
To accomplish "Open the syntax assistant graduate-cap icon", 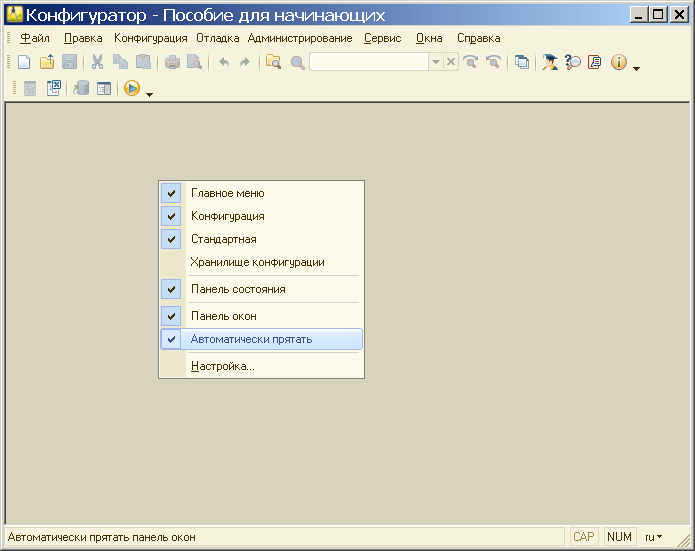I will (x=549, y=62).
